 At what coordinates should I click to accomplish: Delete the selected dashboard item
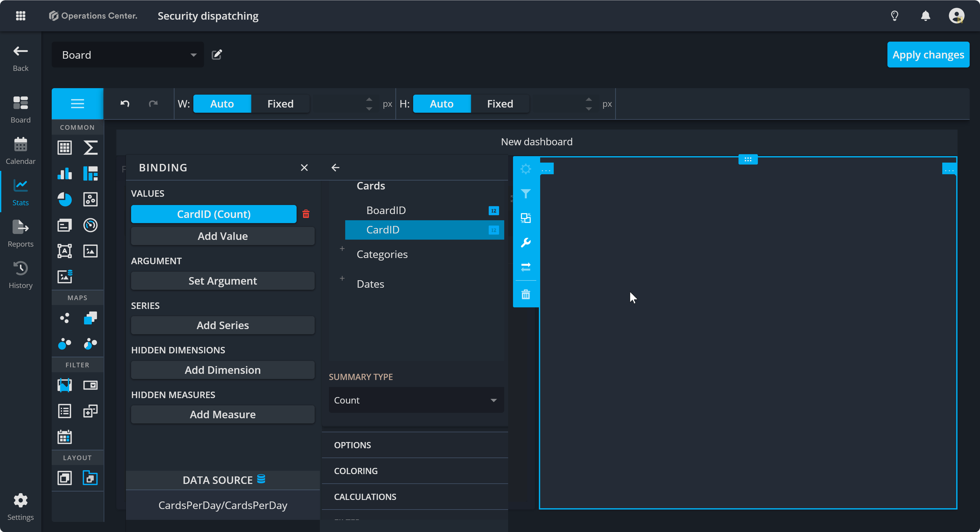click(x=526, y=294)
